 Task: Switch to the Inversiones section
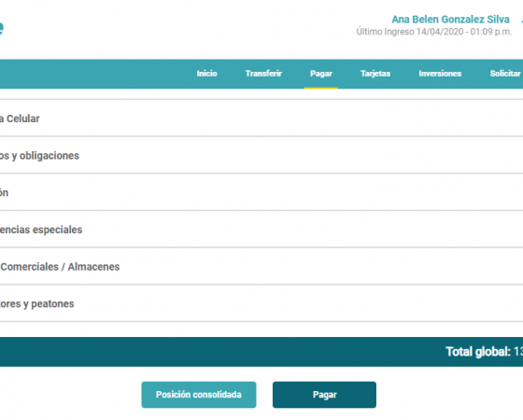click(440, 74)
